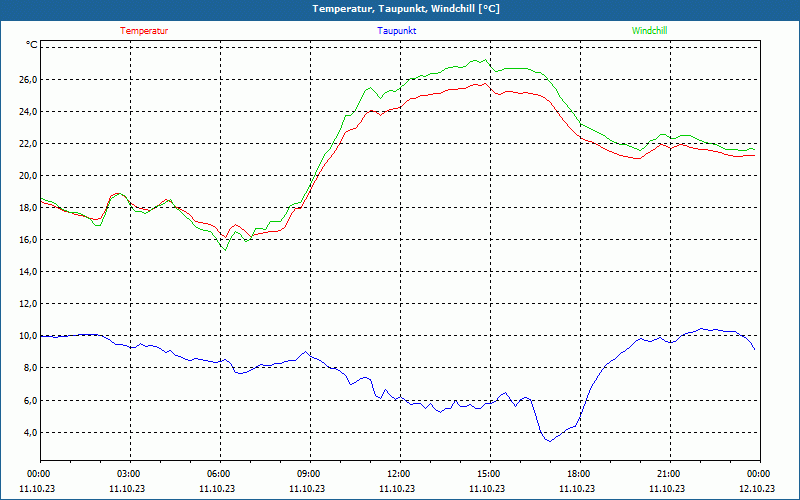Click the 18,0 y-axis value
Screen dimensions: 800x500
click(x=28, y=207)
